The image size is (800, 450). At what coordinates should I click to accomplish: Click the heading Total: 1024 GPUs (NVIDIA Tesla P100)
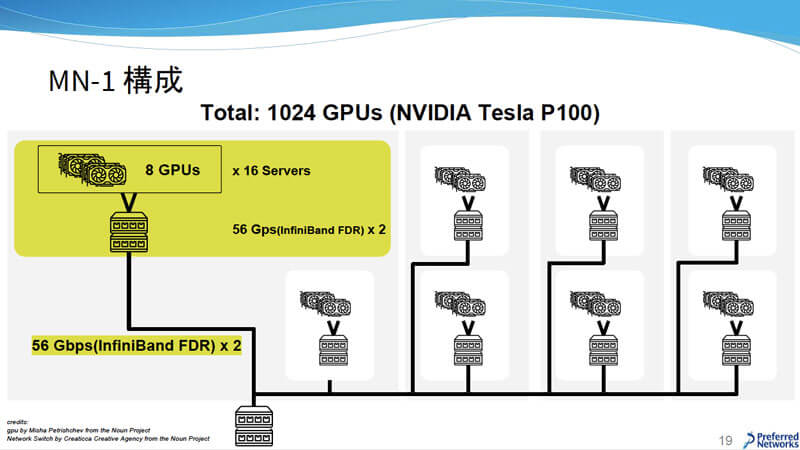(400, 113)
